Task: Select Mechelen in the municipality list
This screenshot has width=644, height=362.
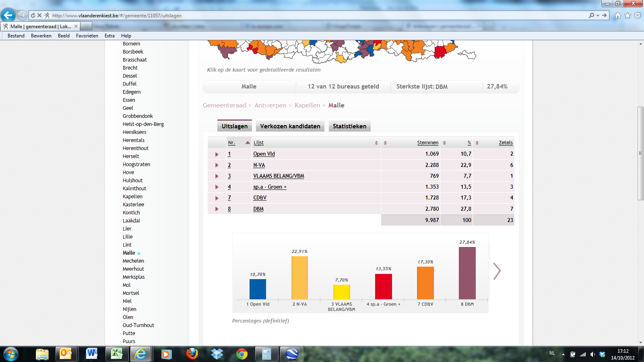Action: [133, 261]
